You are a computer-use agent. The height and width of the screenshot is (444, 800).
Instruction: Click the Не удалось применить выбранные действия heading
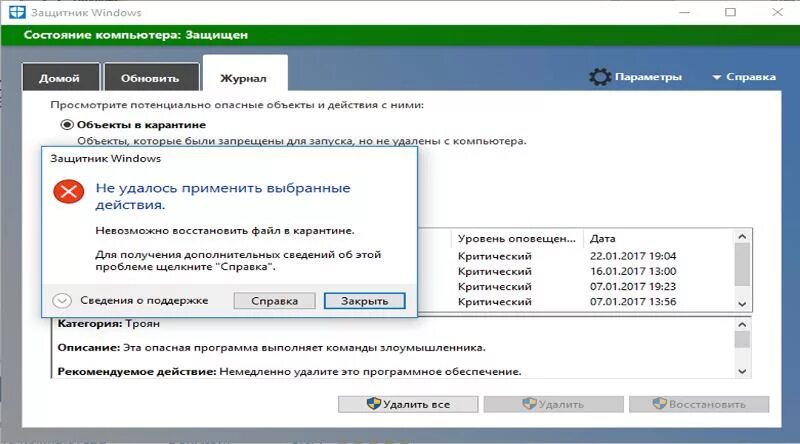[223, 196]
